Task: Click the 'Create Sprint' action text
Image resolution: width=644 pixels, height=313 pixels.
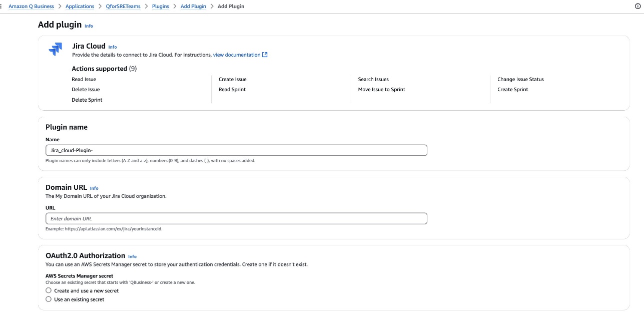Action: [513, 90]
